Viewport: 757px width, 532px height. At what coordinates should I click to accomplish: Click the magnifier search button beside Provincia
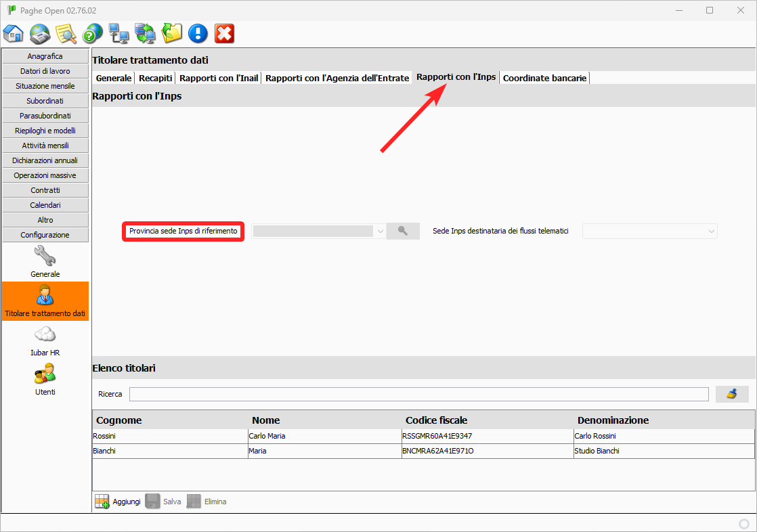pos(403,231)
